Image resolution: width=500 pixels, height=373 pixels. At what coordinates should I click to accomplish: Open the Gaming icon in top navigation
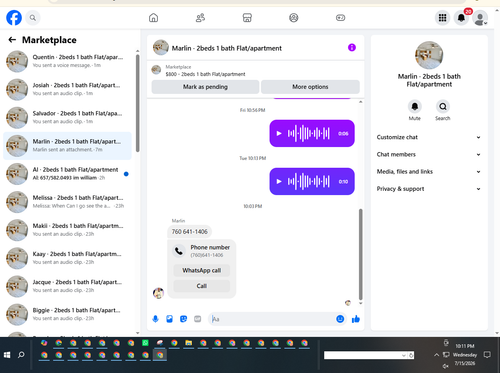coord(340,18)
